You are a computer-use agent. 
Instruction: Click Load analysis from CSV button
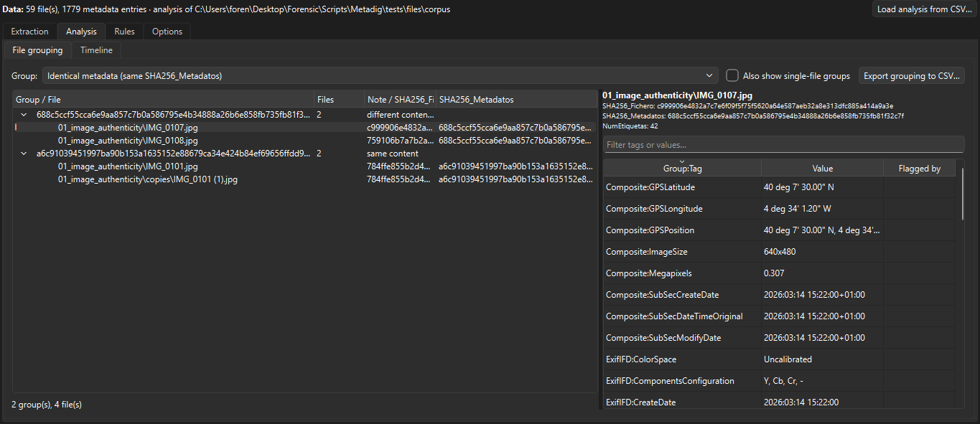pos(923,9)
